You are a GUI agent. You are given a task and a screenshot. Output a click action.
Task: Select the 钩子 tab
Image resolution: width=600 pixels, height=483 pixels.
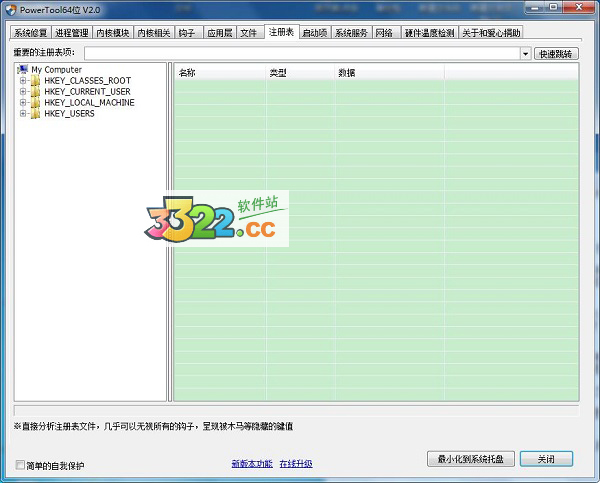coord(189,33)
